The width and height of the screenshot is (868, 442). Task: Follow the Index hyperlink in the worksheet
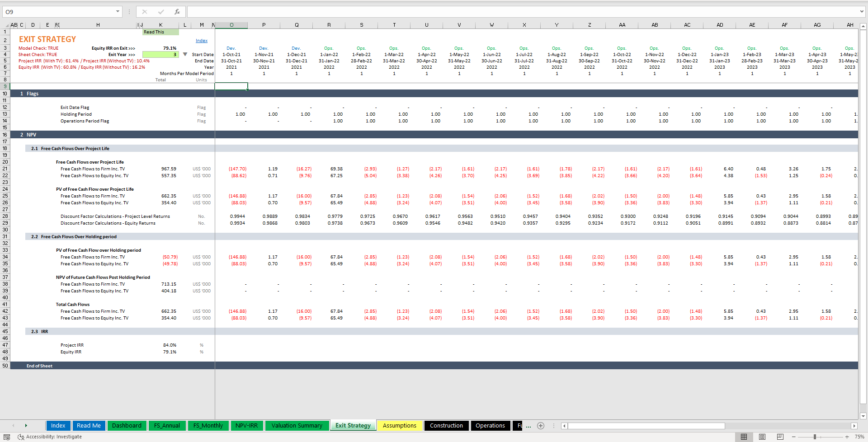[202, 40]
